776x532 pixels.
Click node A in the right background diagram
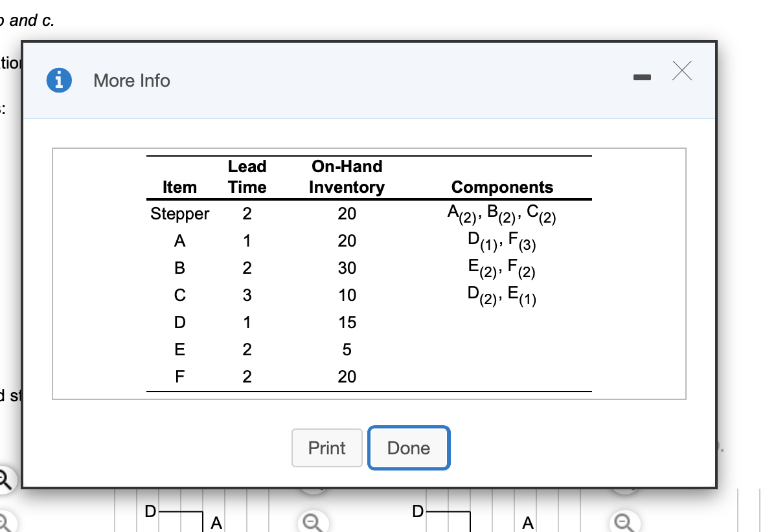click(x=527, y=524)
